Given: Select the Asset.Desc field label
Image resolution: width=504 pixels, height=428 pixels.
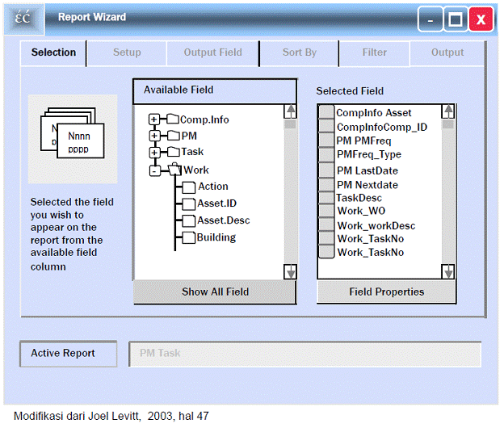Looking at the screenshot, I should click(x=224, y=220).
